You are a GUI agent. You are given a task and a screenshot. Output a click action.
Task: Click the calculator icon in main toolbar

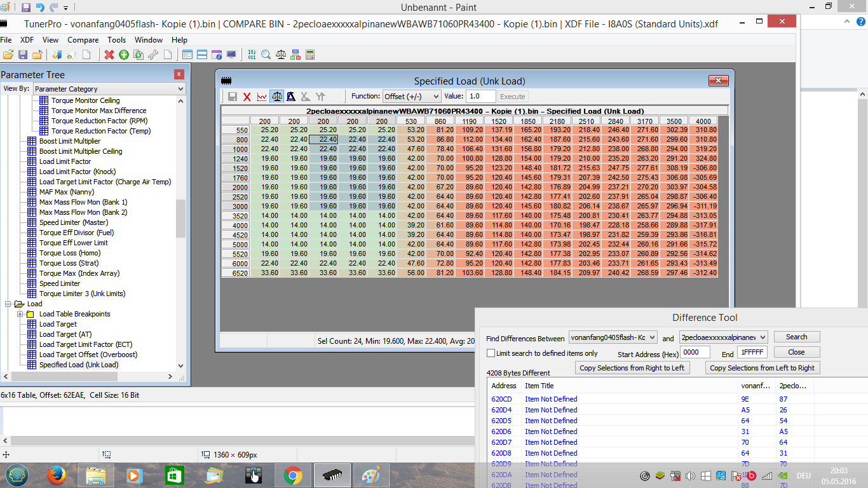coord(310,55)
